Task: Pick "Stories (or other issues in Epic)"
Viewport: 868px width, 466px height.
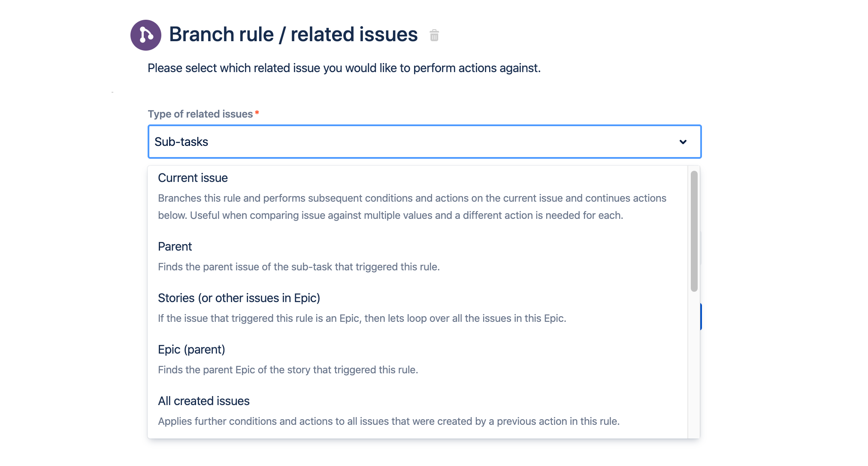Action: click(x=239, y=298)
